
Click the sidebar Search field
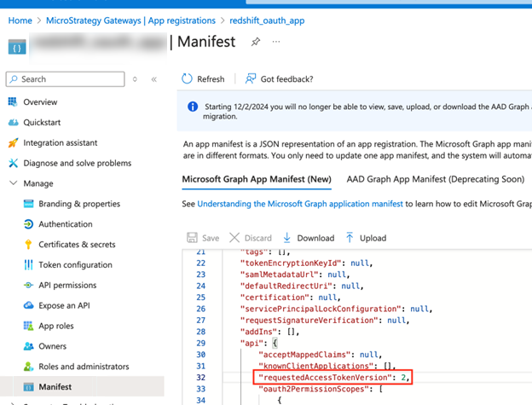[x=68, y=79]
